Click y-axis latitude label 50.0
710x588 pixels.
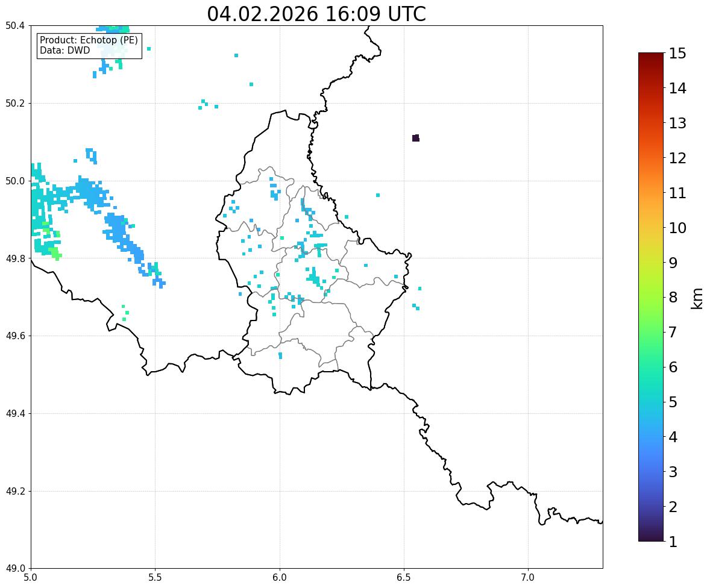click(x=14, y=181)
